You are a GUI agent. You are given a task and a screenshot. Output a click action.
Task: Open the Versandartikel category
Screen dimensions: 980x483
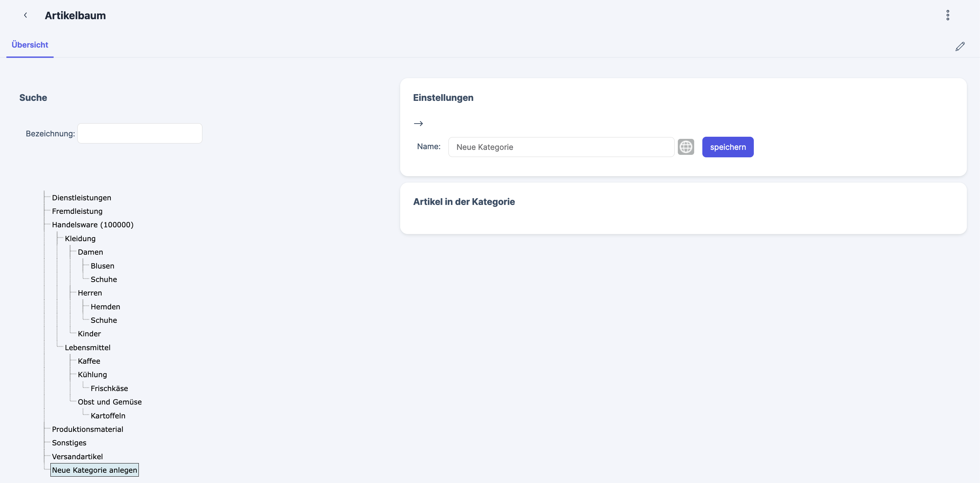click(x=77, y=456)
